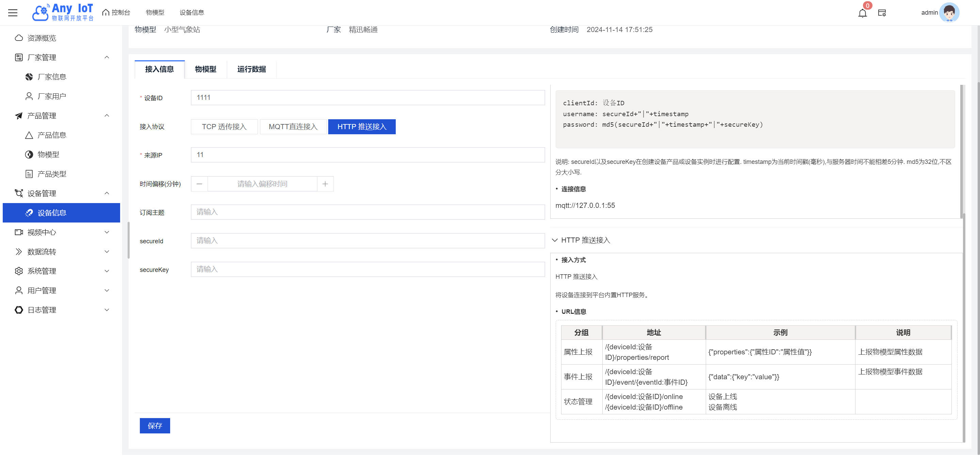Switch to the 物模型 tab

[x=206, y=69]
